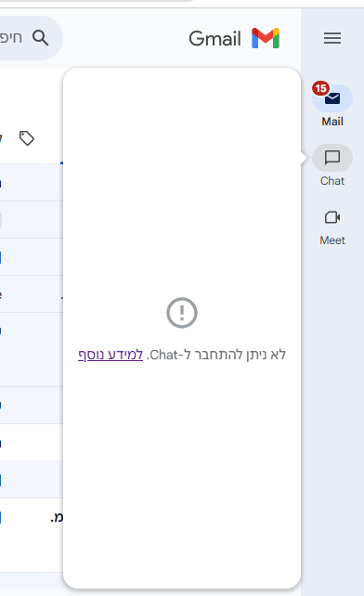The height and width of the screenshot is (596, 364).
Task: Open Mail via the envelope icon
Action: point(332,98)
